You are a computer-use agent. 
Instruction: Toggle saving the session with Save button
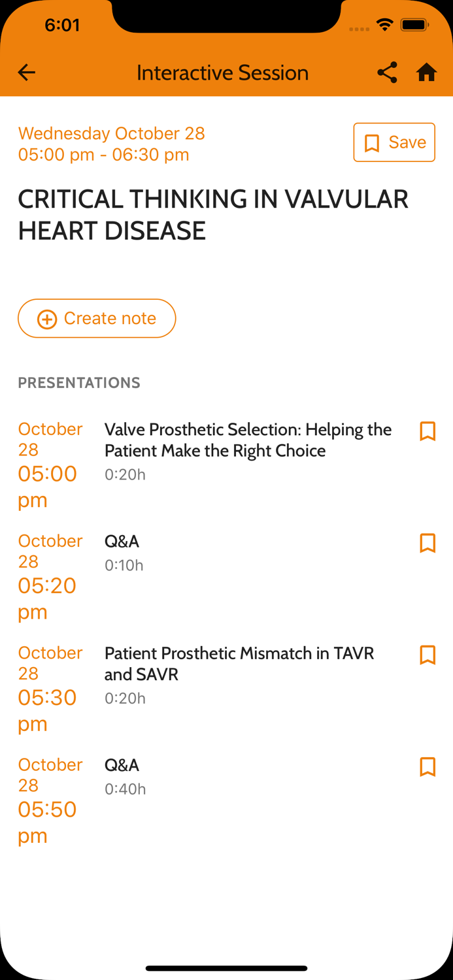[x=394, y=142]
